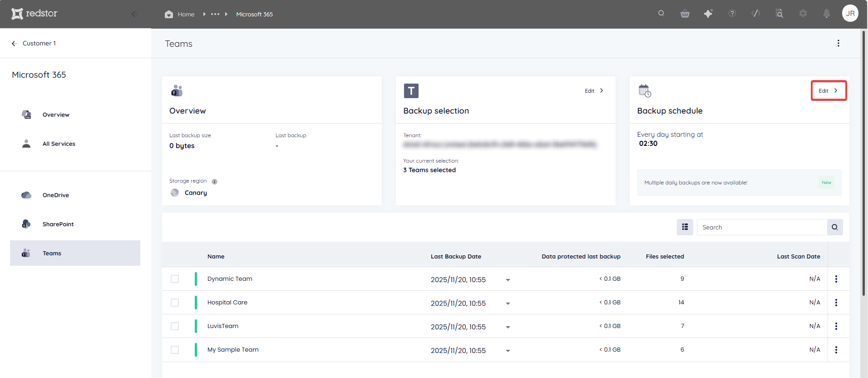Check the Dynamic Team checkbox
This screenshot has height=378, width=868.
pyautogui.click(x=175, y=279)
